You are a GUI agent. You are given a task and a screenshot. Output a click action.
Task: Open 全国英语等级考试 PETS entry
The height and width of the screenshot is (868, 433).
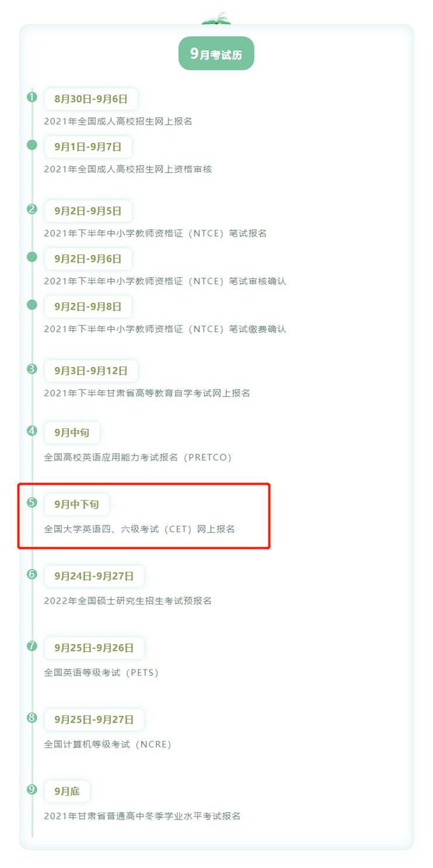coord(102,673)
